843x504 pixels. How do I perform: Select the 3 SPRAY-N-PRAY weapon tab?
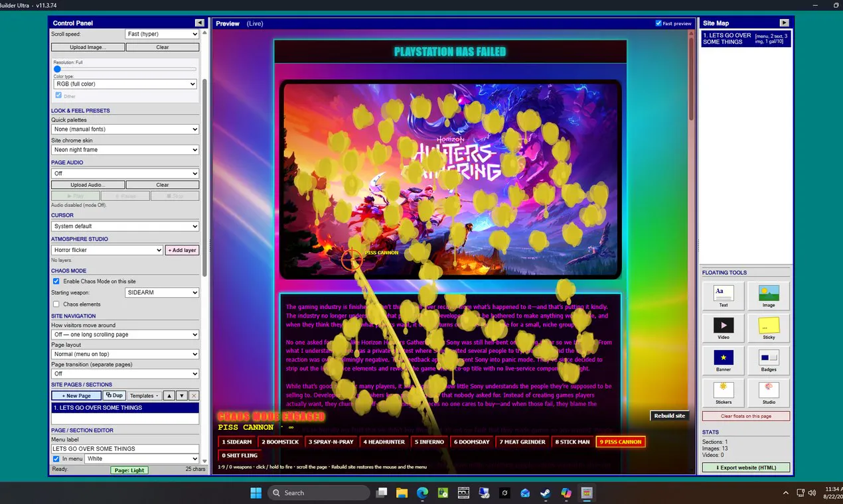tap(332, 442)
